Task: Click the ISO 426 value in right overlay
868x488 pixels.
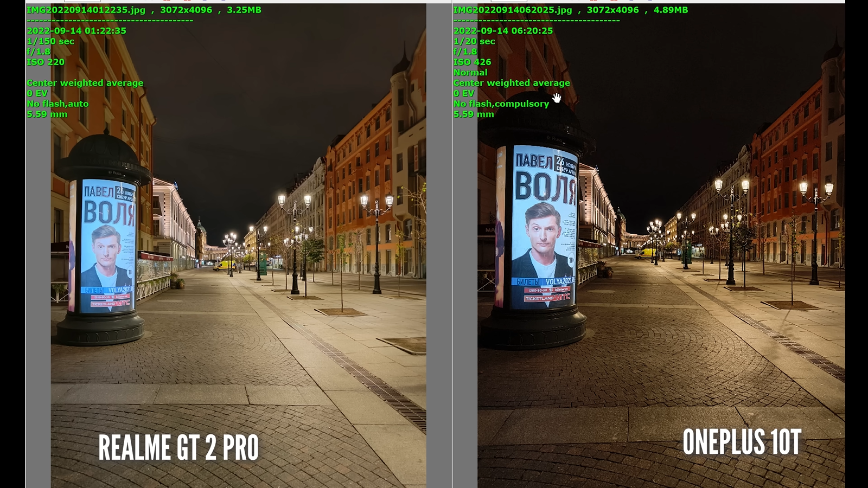Action: click(x=472, y=62)
